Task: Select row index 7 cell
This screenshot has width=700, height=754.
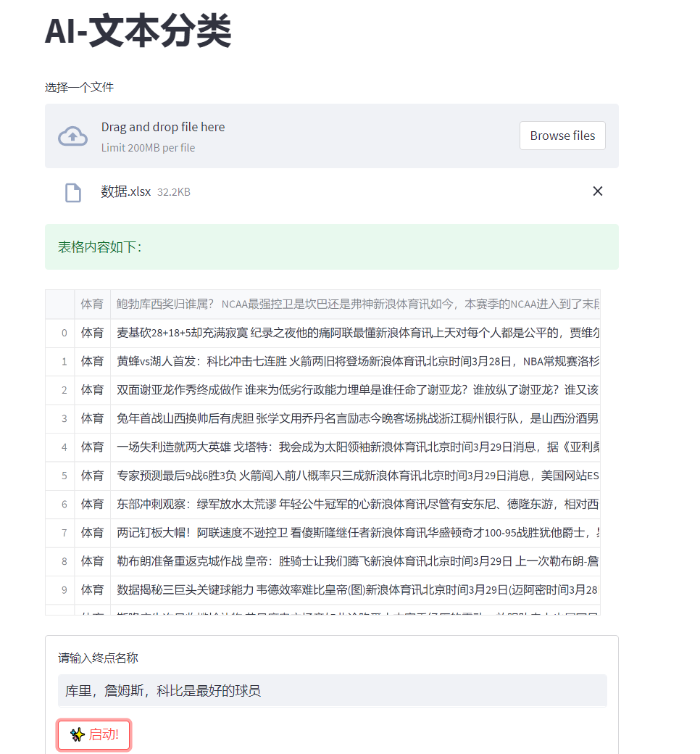Action: [x=60, y=533]
